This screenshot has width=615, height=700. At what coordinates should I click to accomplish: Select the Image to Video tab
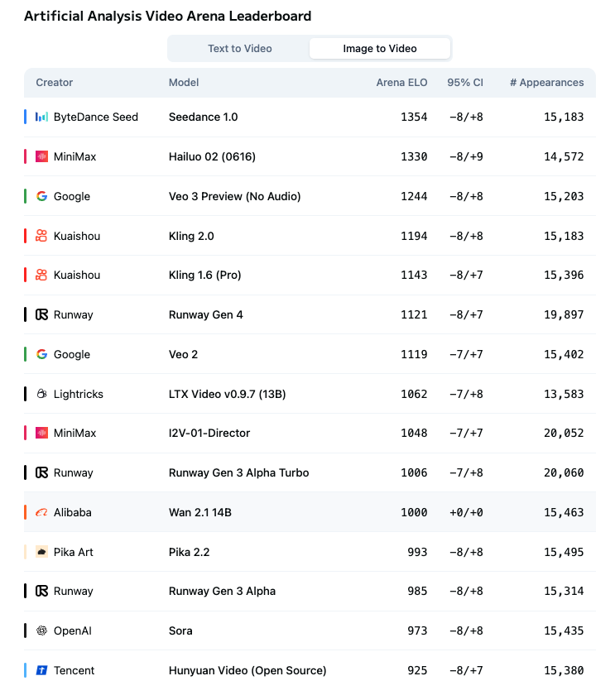(380, 49)
